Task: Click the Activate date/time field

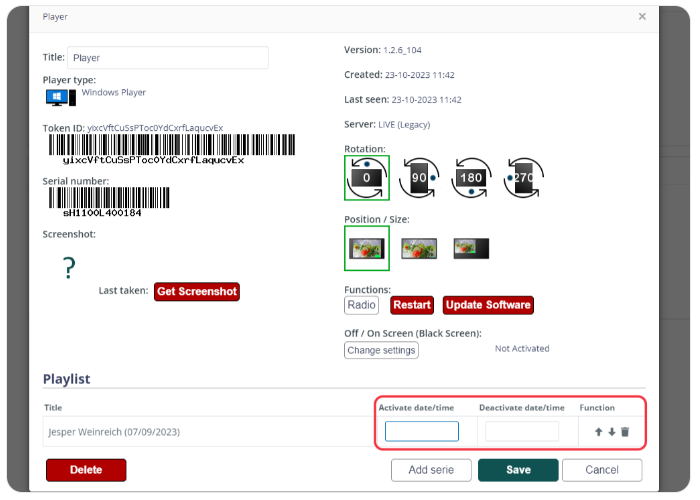Action: coord(422,431)
